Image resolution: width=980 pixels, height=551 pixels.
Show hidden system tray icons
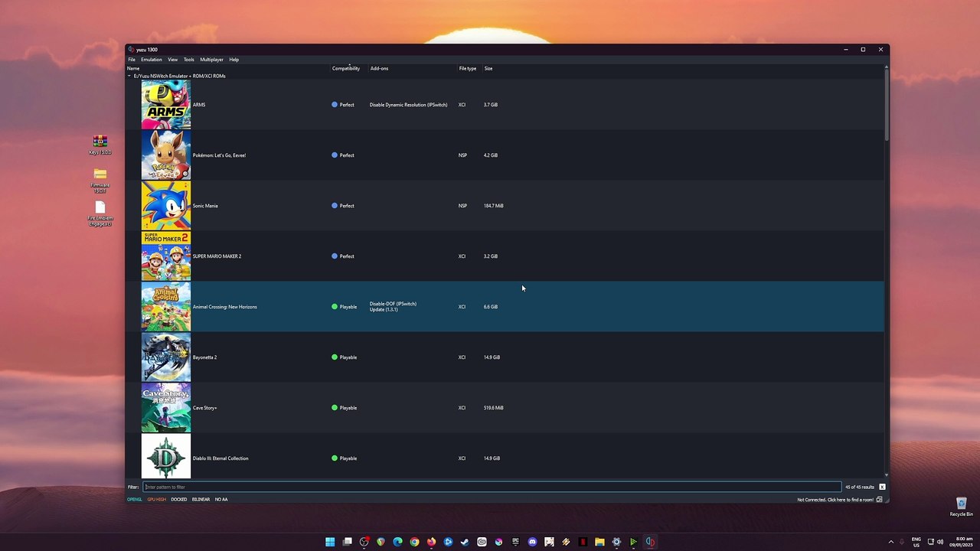pos(890,542)
